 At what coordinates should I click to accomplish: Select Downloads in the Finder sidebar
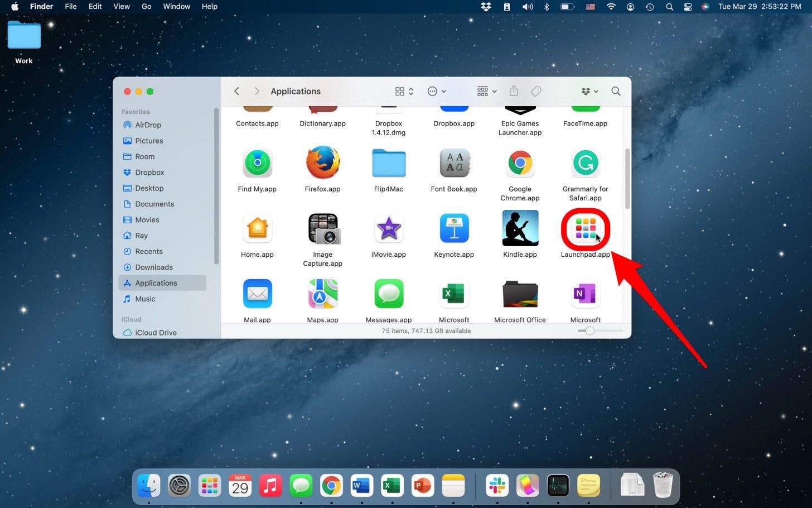[x=153, y=267]
